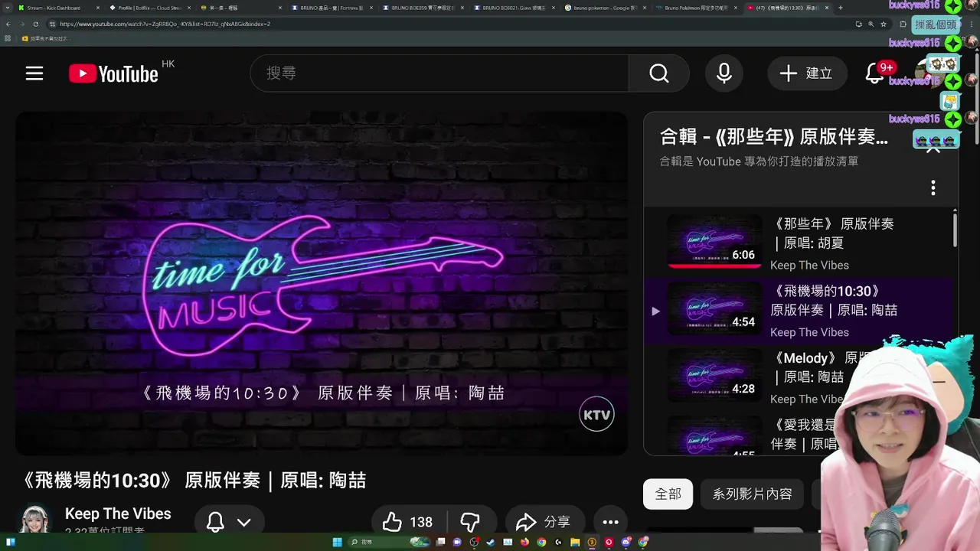Open Firefox from the taskbar
This screenshot has height=551, width=980.
click(524, 542)
